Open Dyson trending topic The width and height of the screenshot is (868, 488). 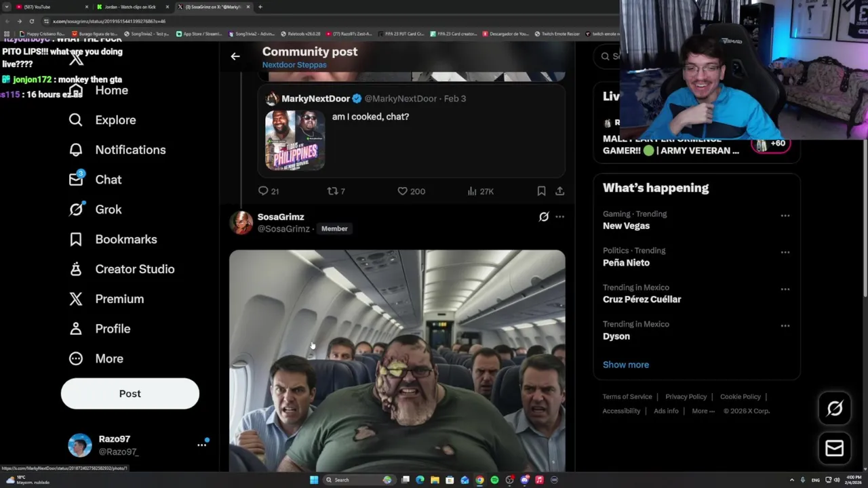coord(616,336)
